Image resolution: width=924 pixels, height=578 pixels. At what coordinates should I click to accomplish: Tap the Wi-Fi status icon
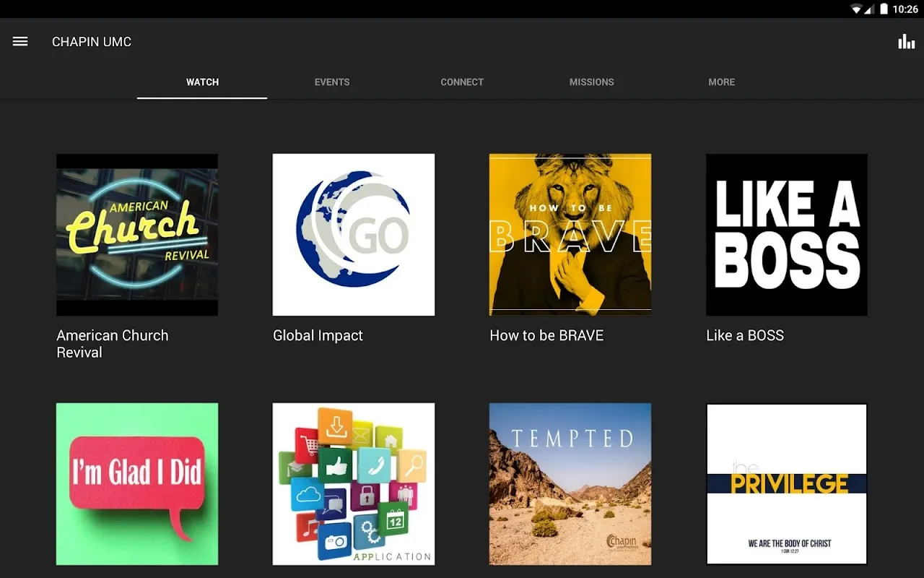coord(856,9)
